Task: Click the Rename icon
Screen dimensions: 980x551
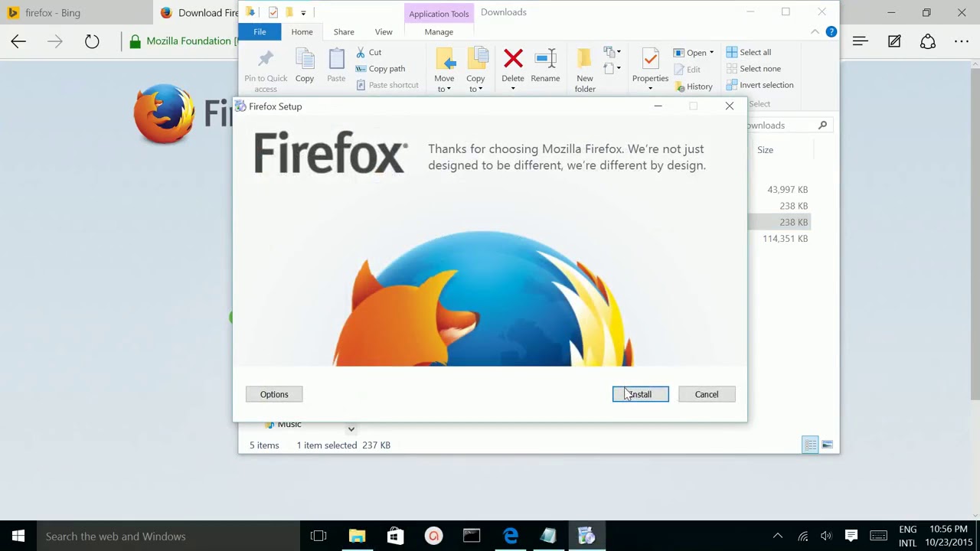Action: click(545, 60)
